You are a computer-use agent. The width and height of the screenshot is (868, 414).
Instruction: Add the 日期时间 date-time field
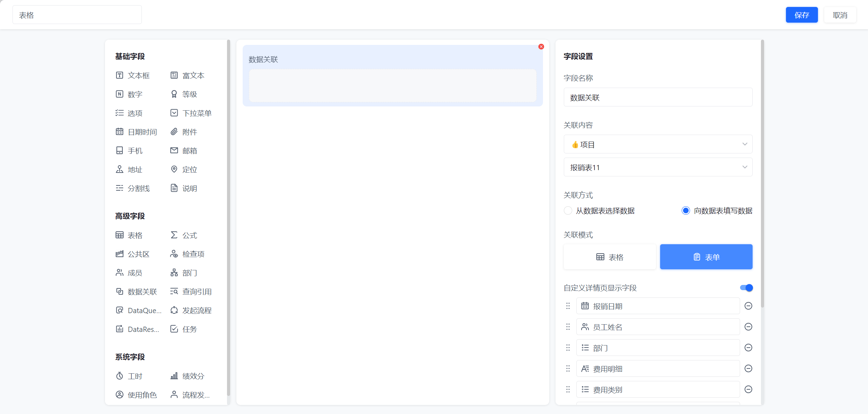(136, 132)
